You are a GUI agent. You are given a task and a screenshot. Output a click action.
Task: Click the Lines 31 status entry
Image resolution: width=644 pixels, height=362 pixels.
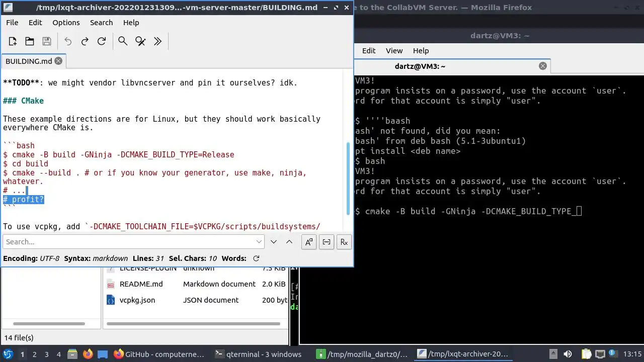[x=149, y=258]
